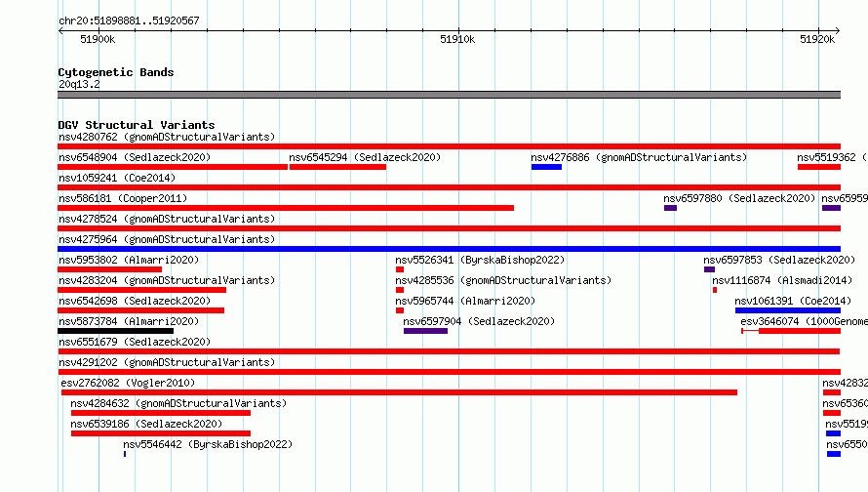868x492 pixels.
Task: Select nsv5526341 ByrskaBishop2022 label
Action: (480, 260)
